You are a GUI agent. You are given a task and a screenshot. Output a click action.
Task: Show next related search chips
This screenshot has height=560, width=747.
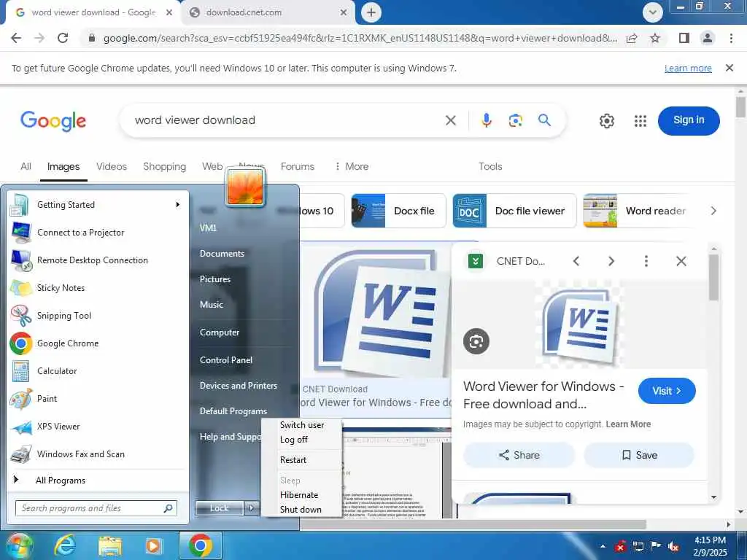(713, 211)
